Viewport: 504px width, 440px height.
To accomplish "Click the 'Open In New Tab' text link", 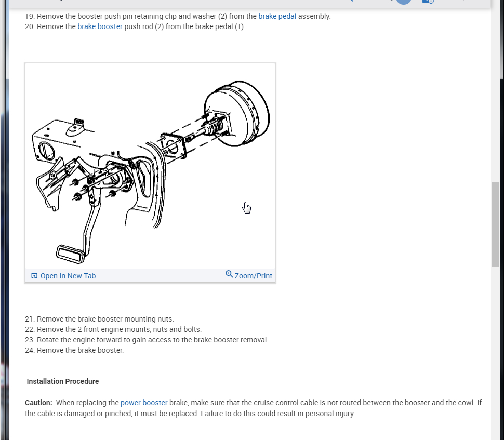I will tap(68, 276).
